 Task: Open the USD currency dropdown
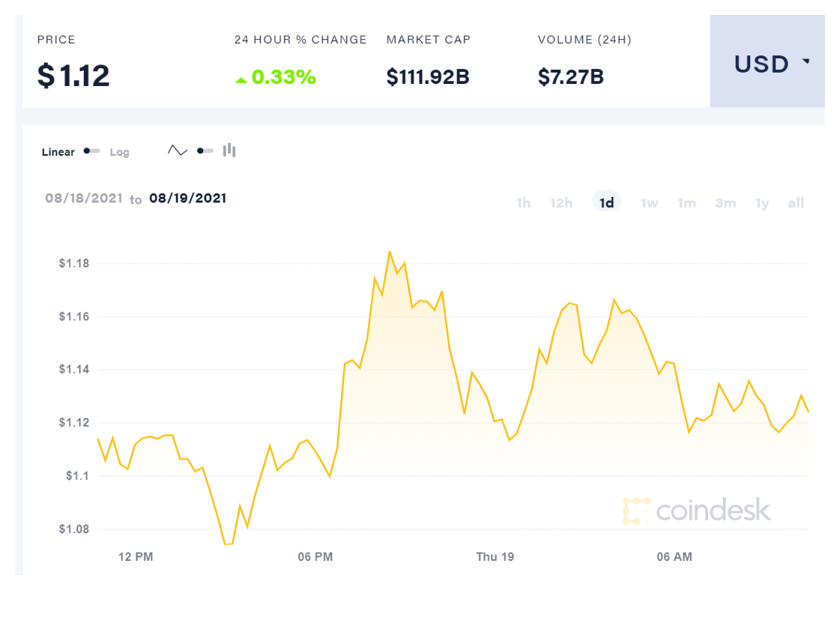(x=767, y=64)
